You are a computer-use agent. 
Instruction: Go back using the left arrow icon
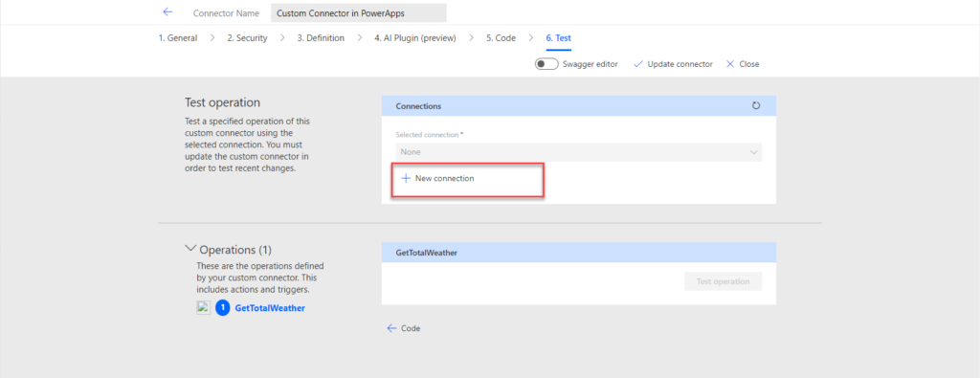point(167,11)
